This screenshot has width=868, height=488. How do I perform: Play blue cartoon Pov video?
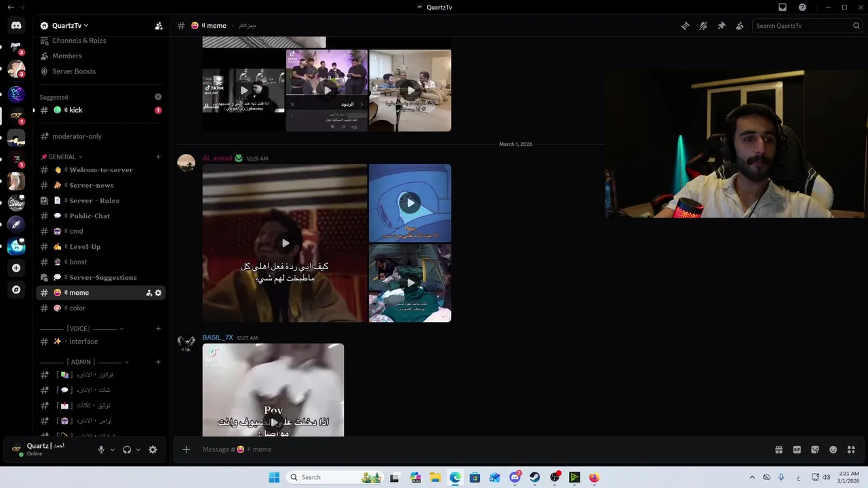pos(410,203)
